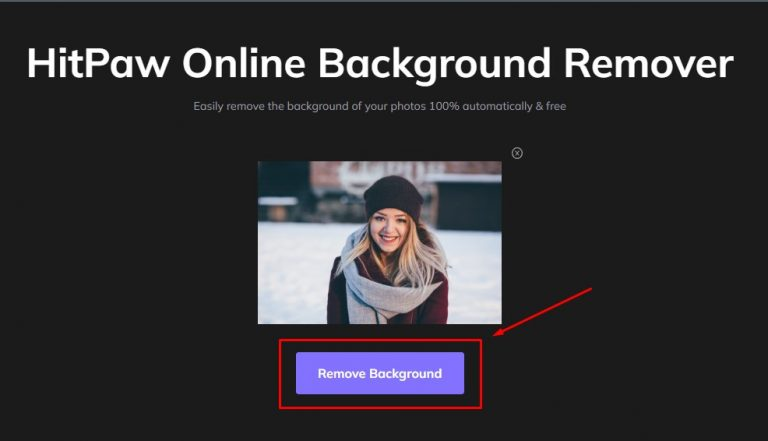Click the HitPaw Online Background Remover heading
The width and height of the screenshot is (768, 441).
pyautogui.click(x=380, y=64)
